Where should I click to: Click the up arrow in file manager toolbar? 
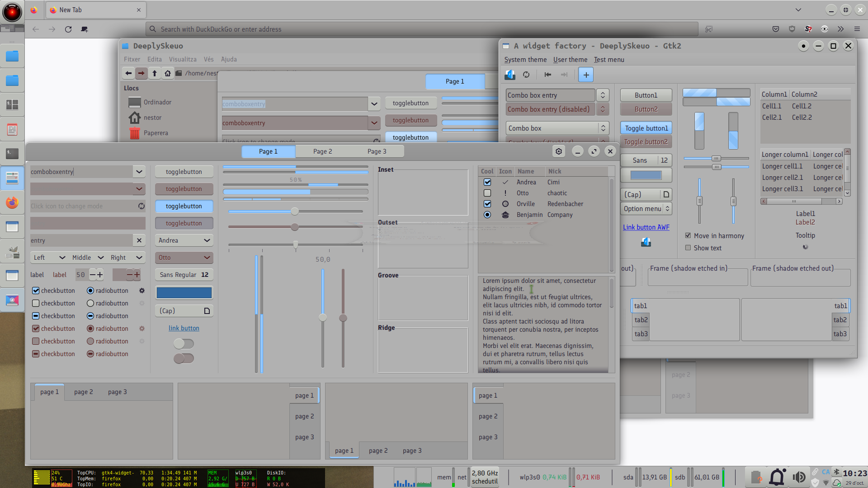point(155,73)
